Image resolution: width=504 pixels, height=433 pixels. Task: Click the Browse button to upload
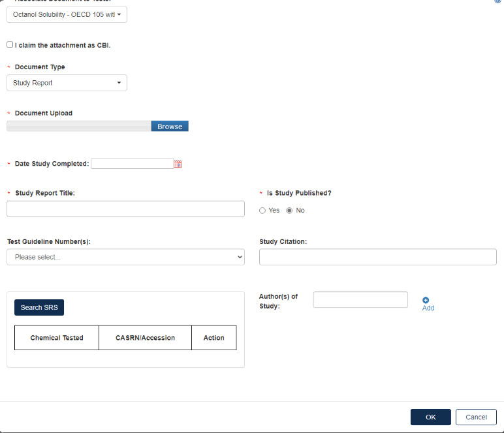pos(170,127)
